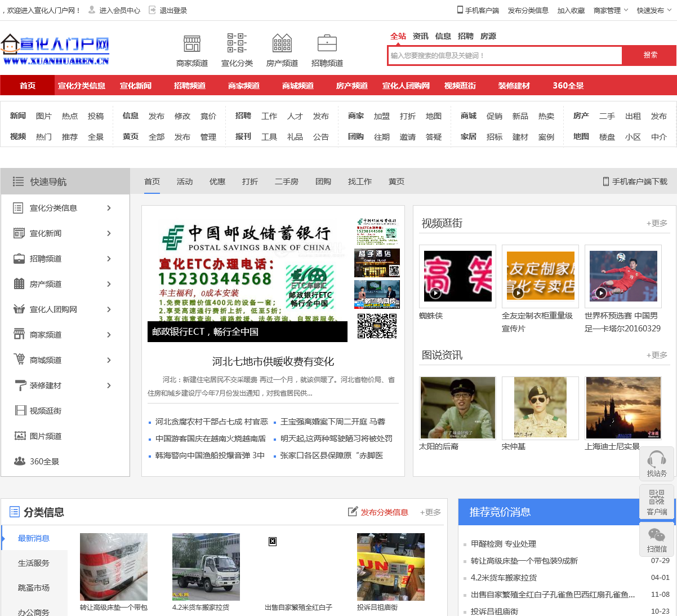Click the 进入会员中心 user icon
This screenshot has width=677, height=616.
tap(92, 10)
